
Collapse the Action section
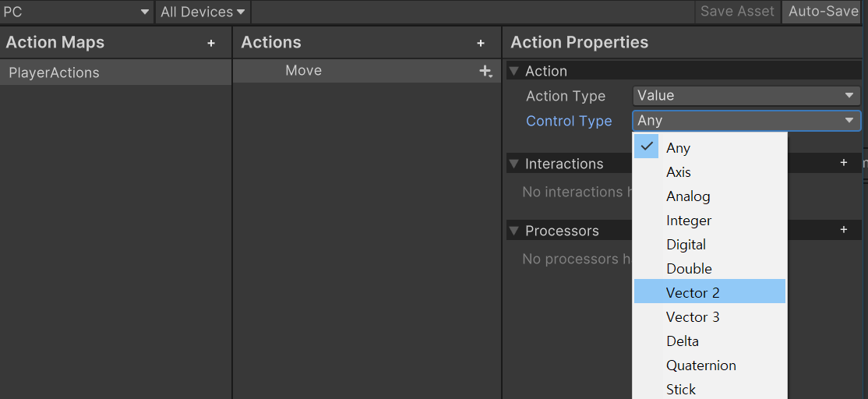pos(514,72)
